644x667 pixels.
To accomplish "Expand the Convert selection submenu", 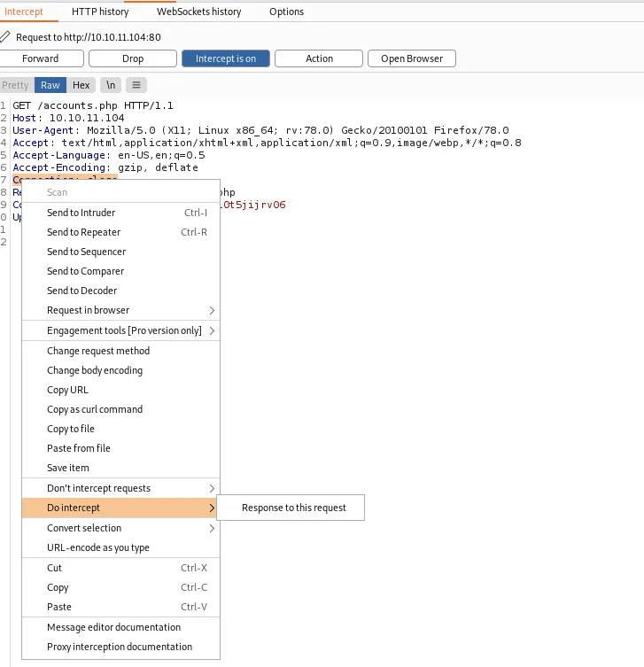I will [x=211, y=528].
